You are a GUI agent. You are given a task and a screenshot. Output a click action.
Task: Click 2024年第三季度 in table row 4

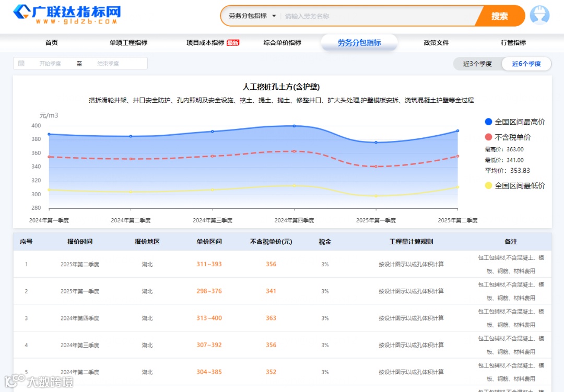pyautogui.click(x=80, y=345)
